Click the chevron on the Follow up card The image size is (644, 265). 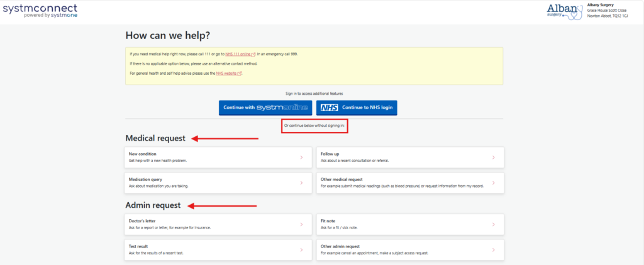[493, 158]
